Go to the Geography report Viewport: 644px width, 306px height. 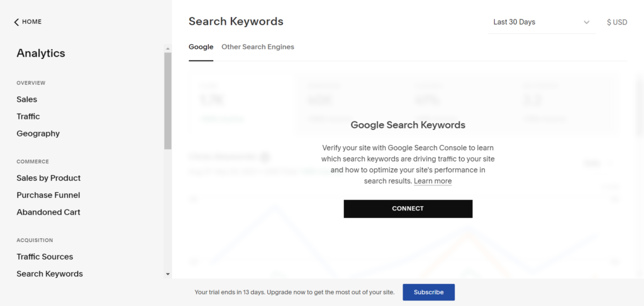38,133
